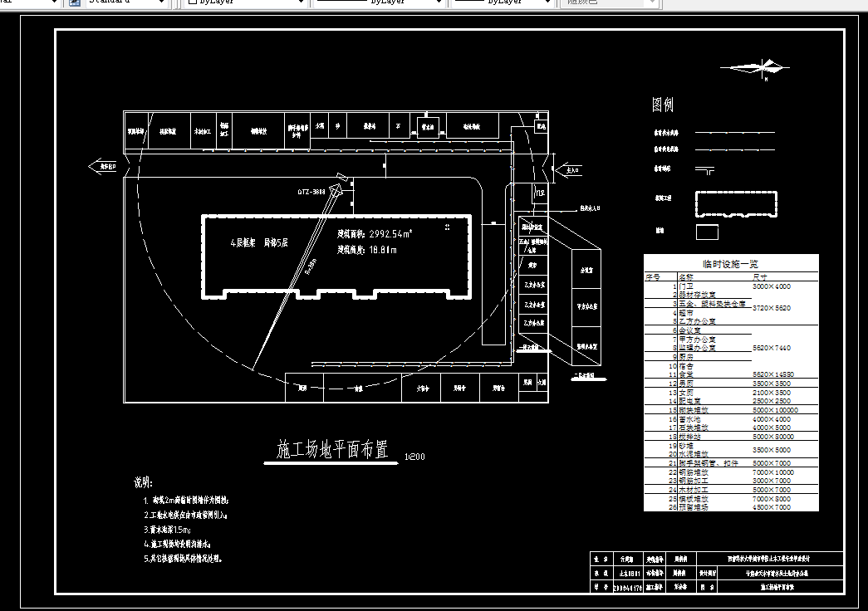
Task: Select note 5 beginning with 其它根据
Action: click(x=184, y=559)
